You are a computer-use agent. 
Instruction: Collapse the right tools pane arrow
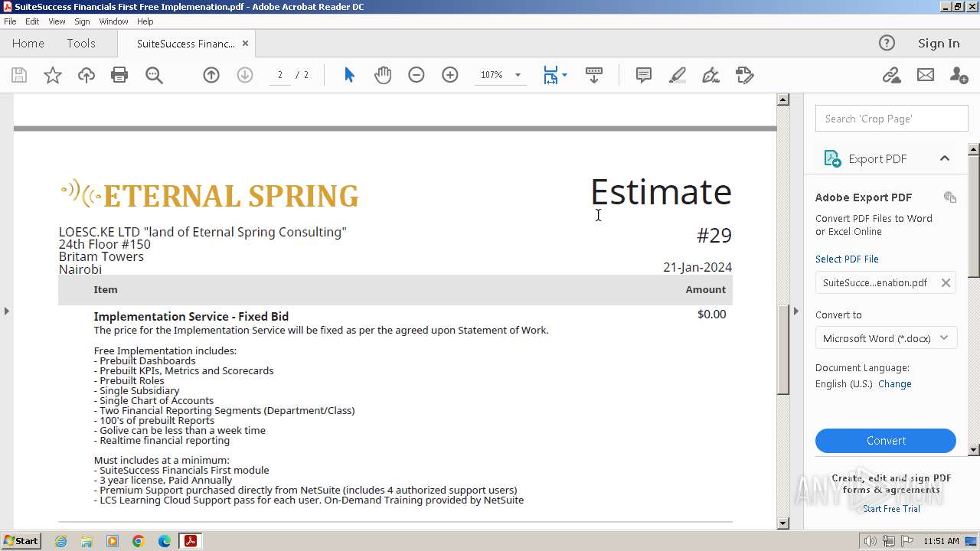pos(795,311)
